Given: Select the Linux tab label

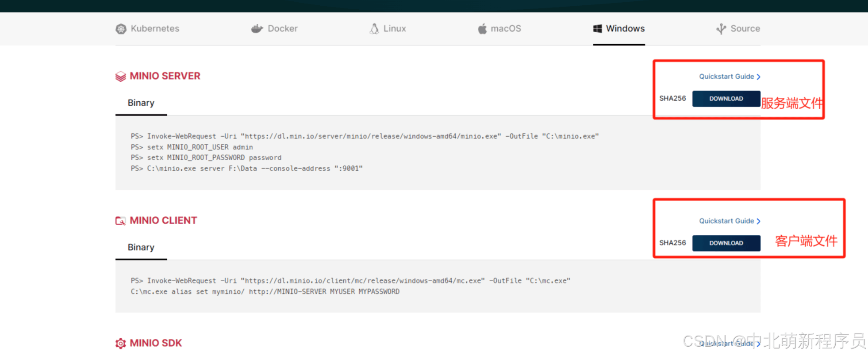Looking at the screenshot, I should tap(395, 29).
